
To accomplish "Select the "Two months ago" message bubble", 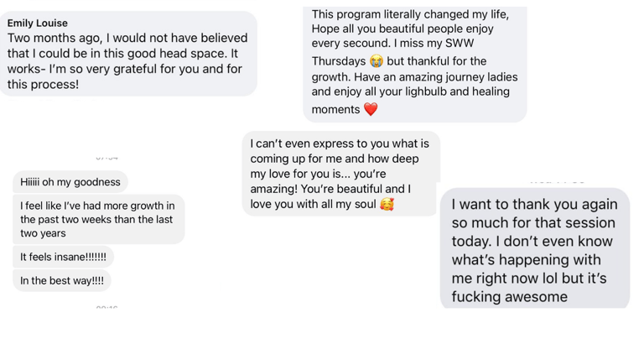I will [127, 60].
